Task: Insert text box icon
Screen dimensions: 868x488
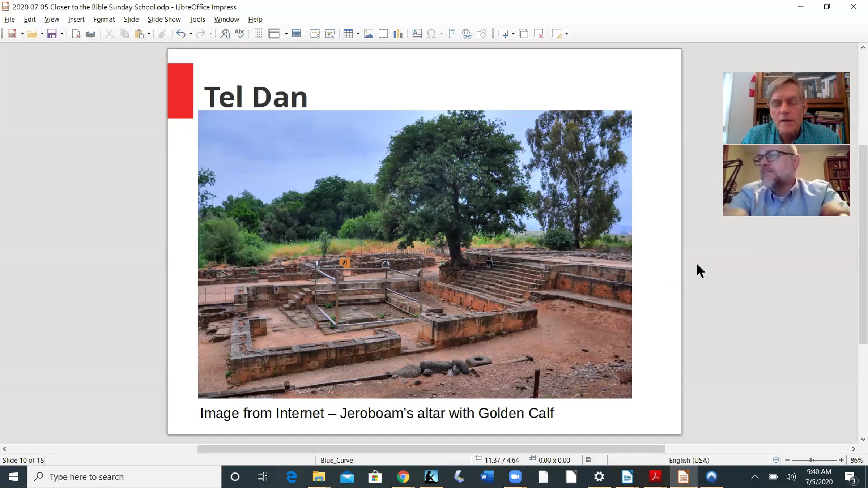Action: pos(416,34)
